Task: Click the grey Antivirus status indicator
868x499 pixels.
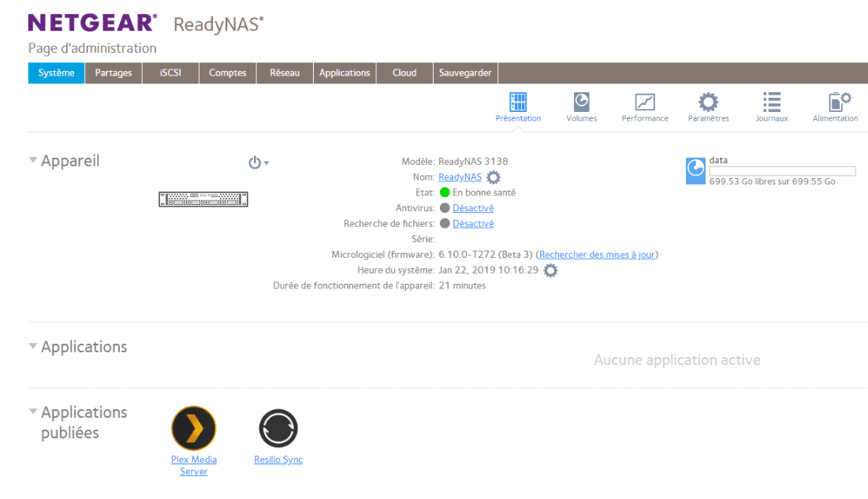Action: (x=445, y=208)
